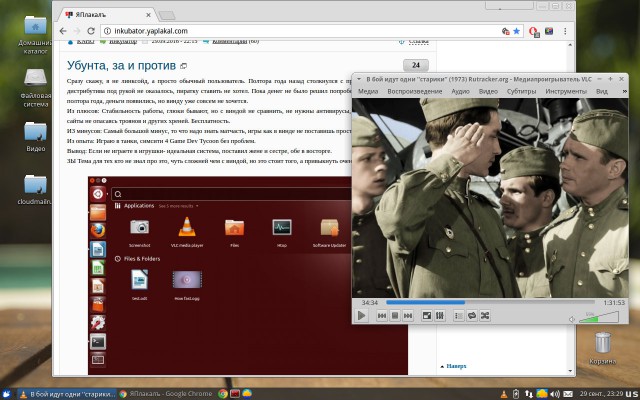The height and width of the screenshot is (400, 640).
Task: Reload the page in Chrome
Action: coord(91,31)
